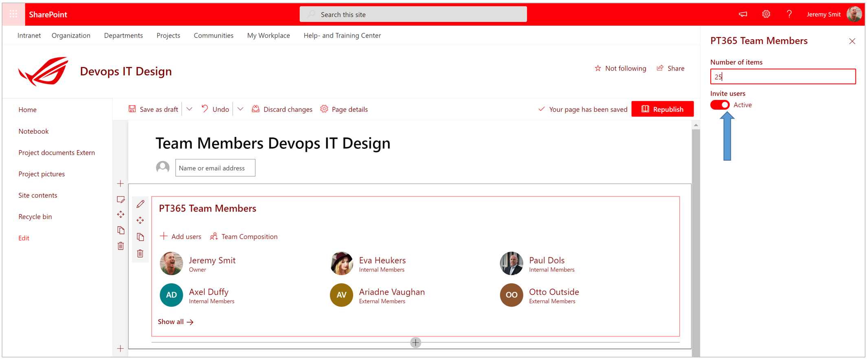This screenshot has height=360, width=868.
Task: Expand the Save as draft dropdown arrow
Action: point(189,109)
